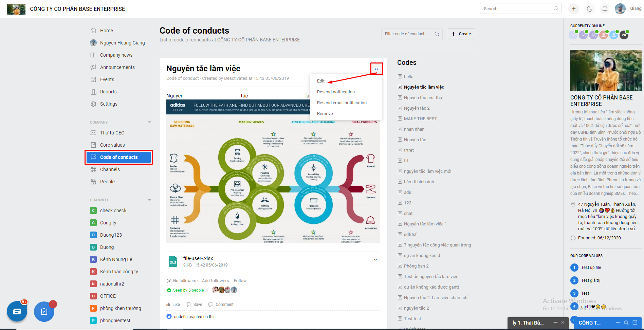644x330 pixels.
Task: Toggle dark mode moon icon
Action: coord(590,9)
